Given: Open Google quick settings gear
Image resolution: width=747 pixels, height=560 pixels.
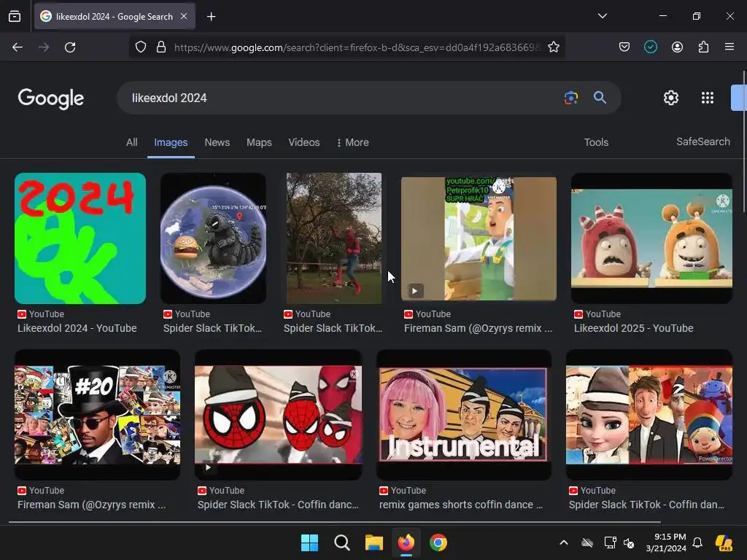Looking at the screenshot, I should click(671, 98).
